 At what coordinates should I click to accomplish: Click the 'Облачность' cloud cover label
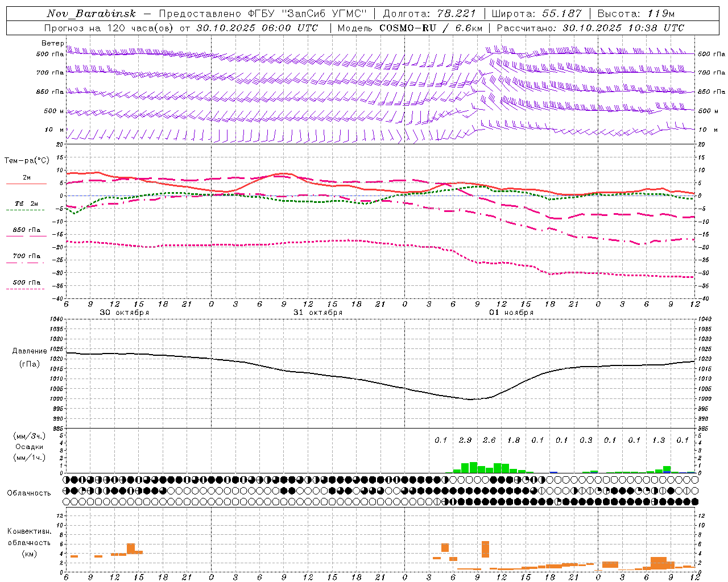click(29, 493)
